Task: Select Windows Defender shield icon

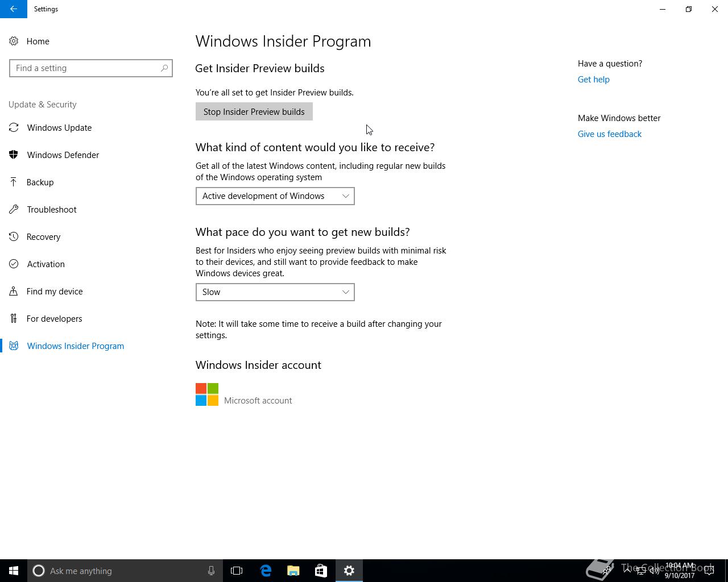Action: (x=14, y=155)
